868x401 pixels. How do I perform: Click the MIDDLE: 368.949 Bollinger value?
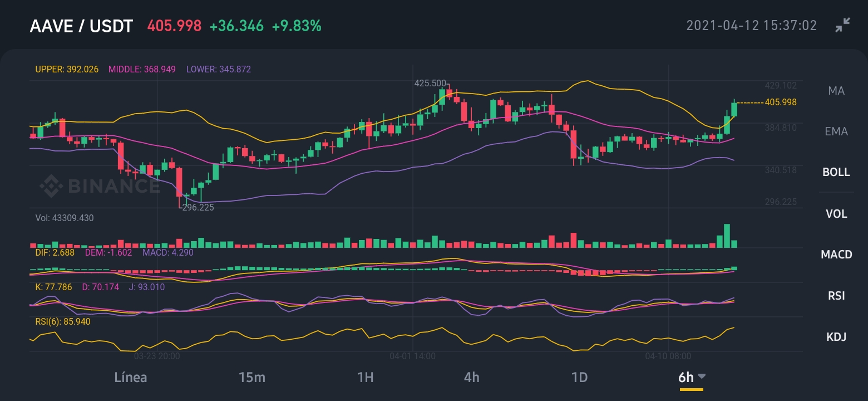tap(142, 70)
